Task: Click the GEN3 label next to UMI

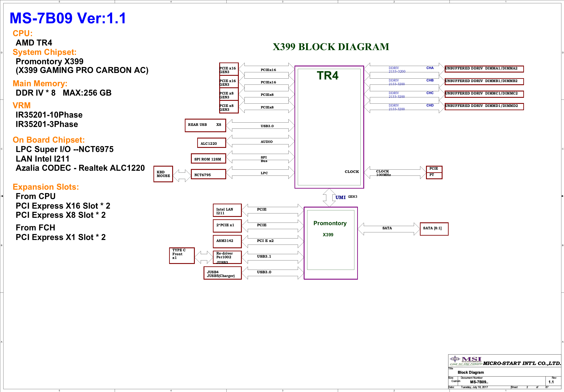Action: coord(352,196)
